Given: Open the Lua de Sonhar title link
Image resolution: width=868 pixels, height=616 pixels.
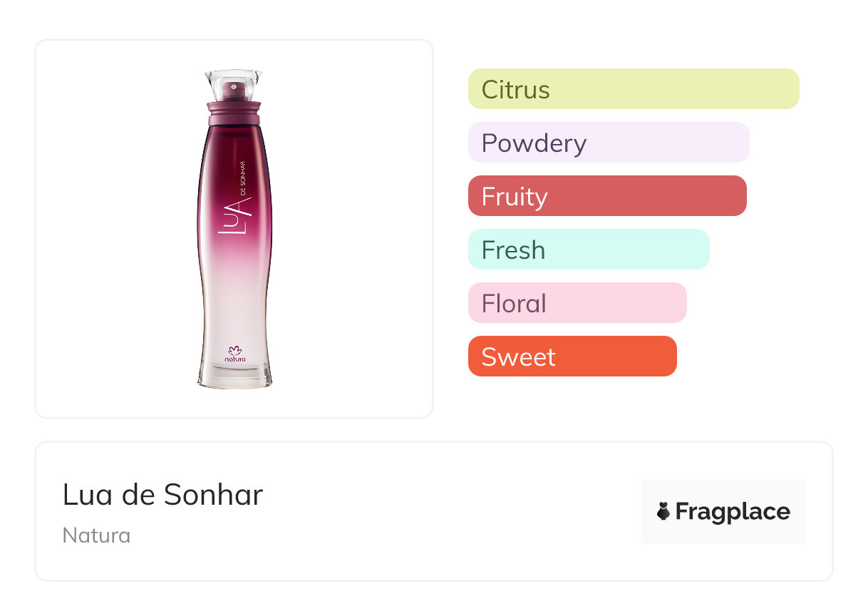Looking at the screenshot, I should click(x=162, y=495).
